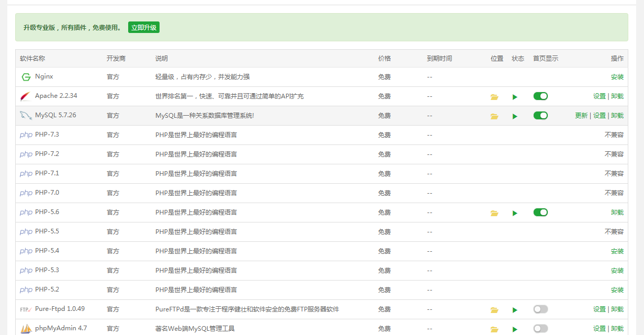644x335 pixels.
Task: Uninstall phpMyAdmin via 卸载 link
Action: [617, 329]
